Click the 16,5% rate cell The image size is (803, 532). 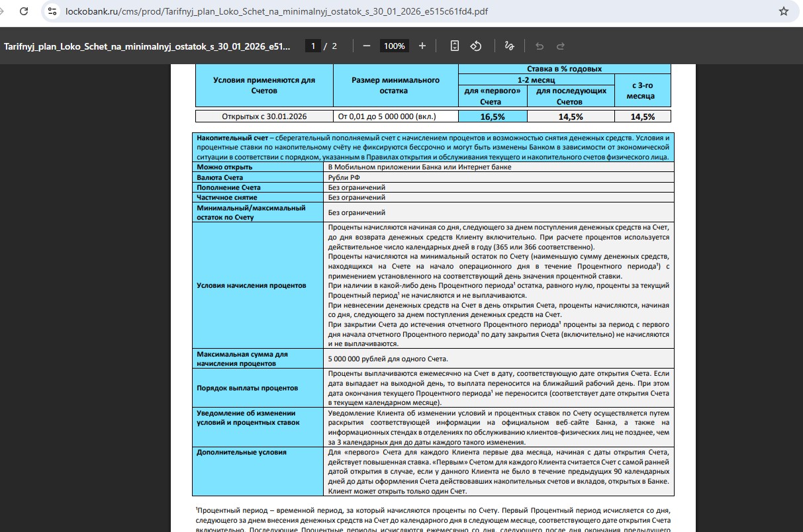(x=493, y=116)
